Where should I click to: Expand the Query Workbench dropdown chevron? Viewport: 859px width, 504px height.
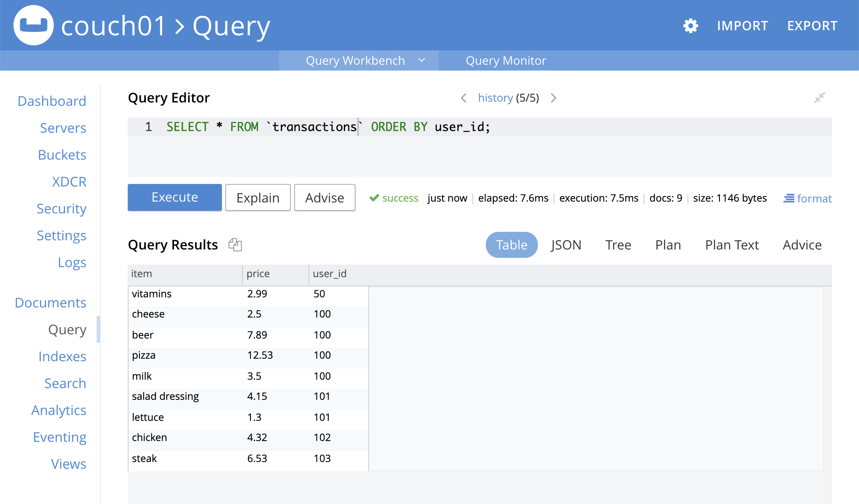[x=422, y=60]
